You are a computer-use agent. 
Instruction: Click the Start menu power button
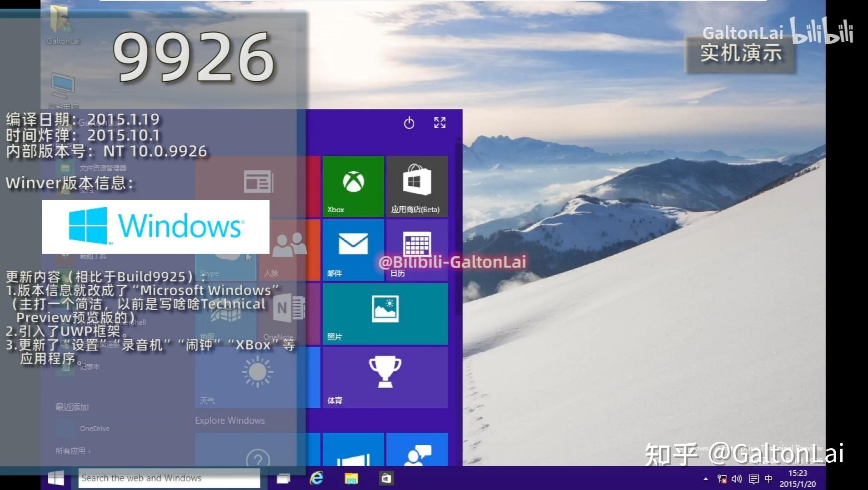click(409, 123)
